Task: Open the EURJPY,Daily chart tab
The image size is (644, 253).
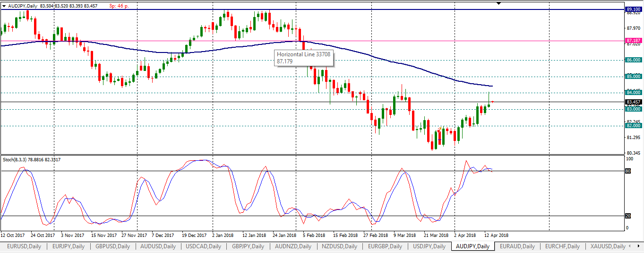Action: pyautogui.click(x=69, y=246)
